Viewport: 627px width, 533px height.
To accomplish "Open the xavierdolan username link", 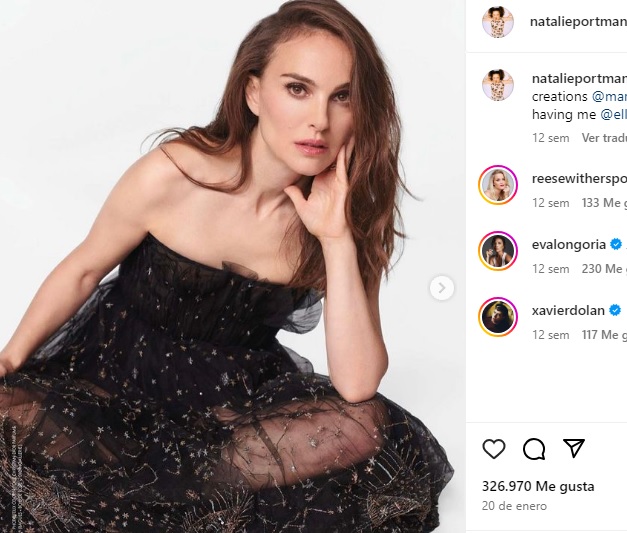I will 568,310.
